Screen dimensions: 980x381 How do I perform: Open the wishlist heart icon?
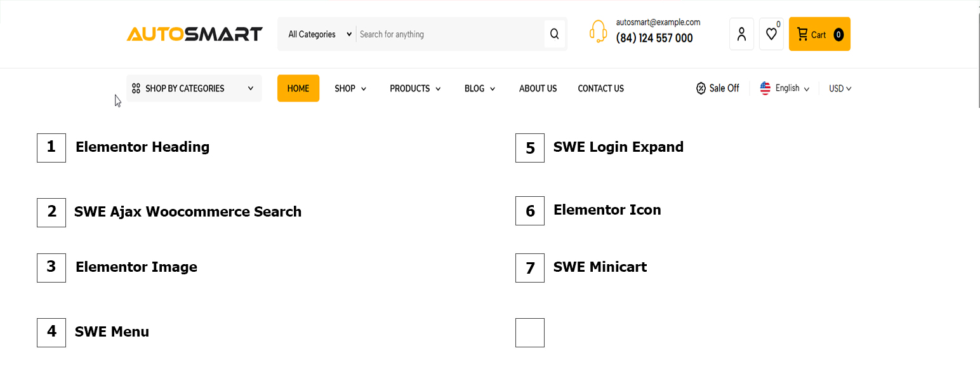coord(771,34)
